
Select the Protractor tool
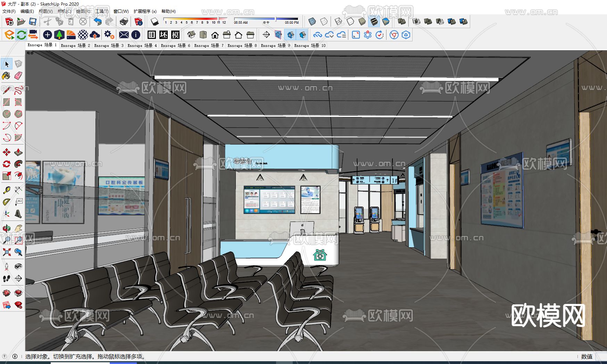(7, 202)
